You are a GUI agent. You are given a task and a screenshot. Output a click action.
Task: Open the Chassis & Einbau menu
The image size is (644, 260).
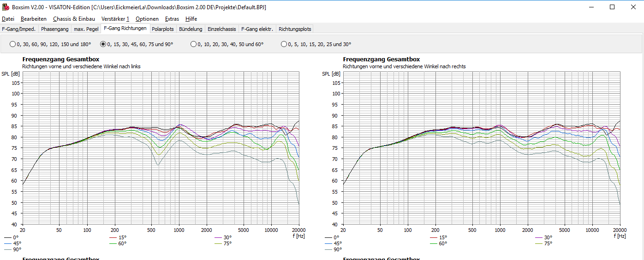pyautogui.click(x=74, y=19)
